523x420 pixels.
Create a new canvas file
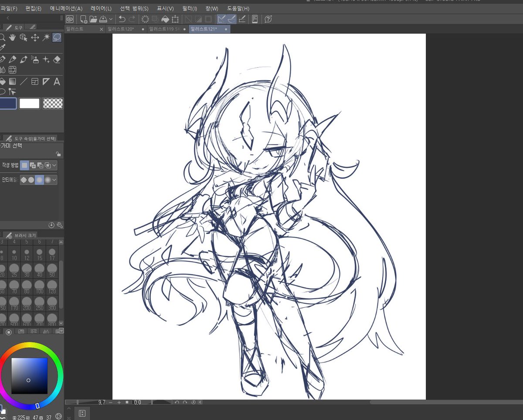click(84, 19)
